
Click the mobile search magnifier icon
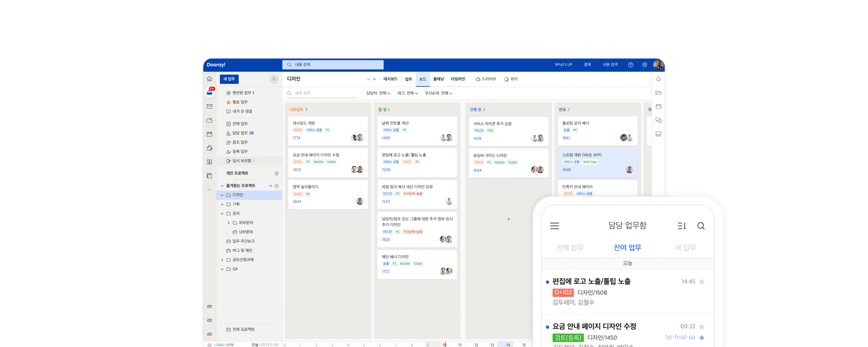(701, 226)
